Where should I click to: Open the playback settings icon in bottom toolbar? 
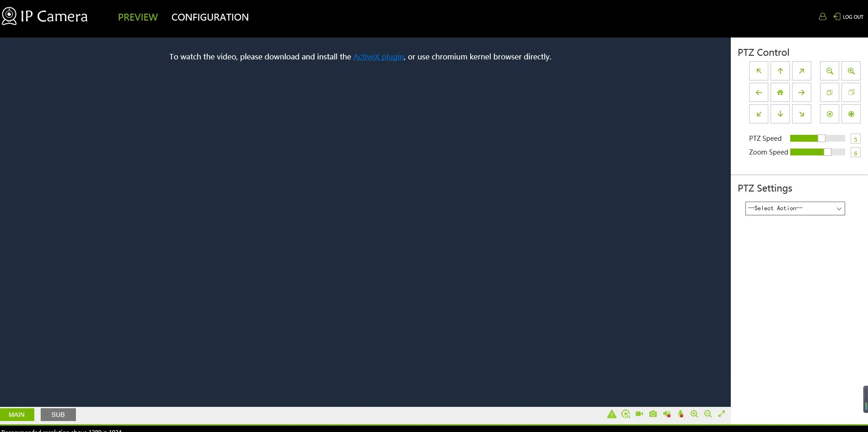click(x=626, y=414)
